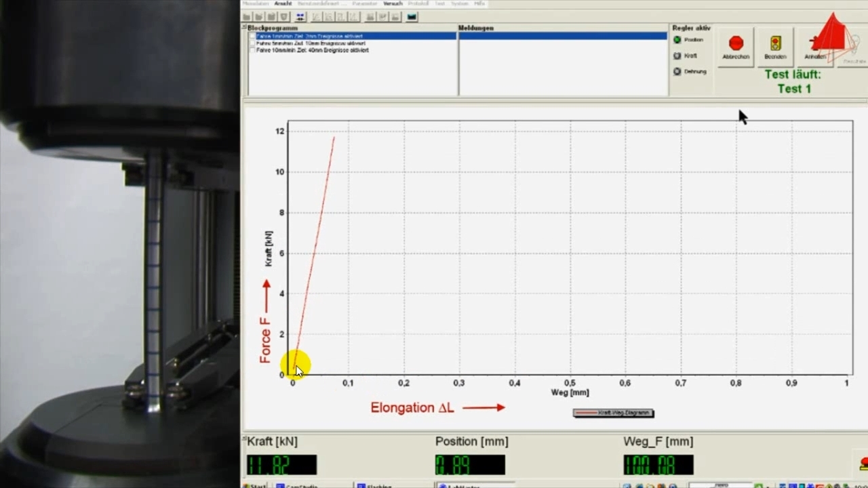The width and height of the screenshot is (868, 488).
Task: Click the Position [mm] digital readout
Action: point(470,465)
